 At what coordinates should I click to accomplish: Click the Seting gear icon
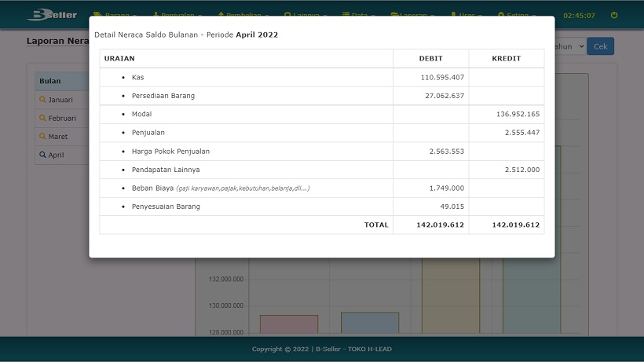[502, 15]
